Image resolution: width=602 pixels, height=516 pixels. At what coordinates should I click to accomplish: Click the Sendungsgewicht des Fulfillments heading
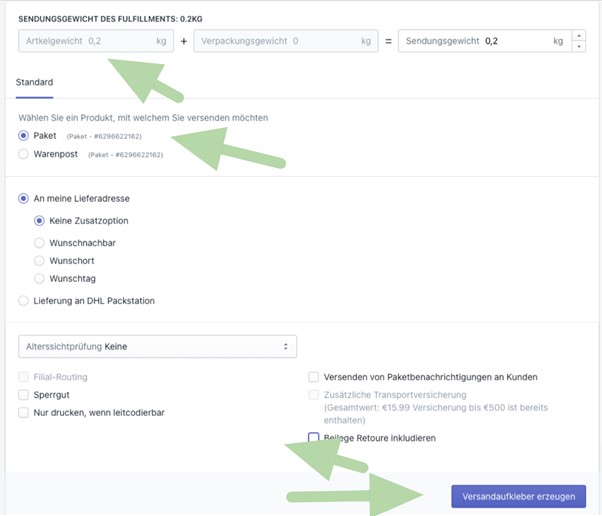click(110, 19)
